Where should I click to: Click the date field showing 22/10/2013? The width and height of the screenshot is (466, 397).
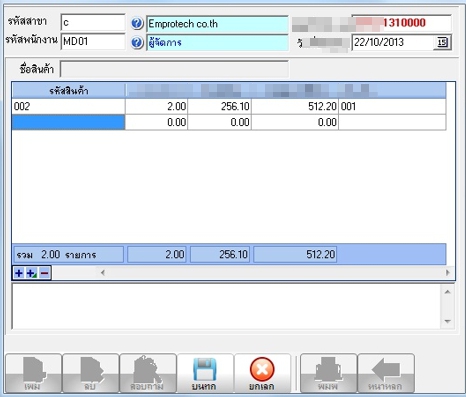(x=393, y=42)
